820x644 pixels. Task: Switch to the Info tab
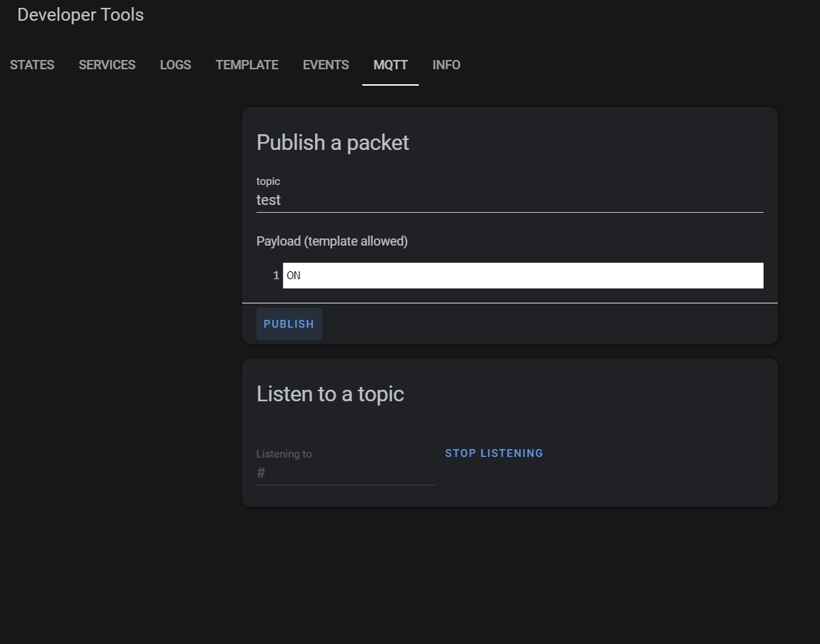click(x=446, y=65)
